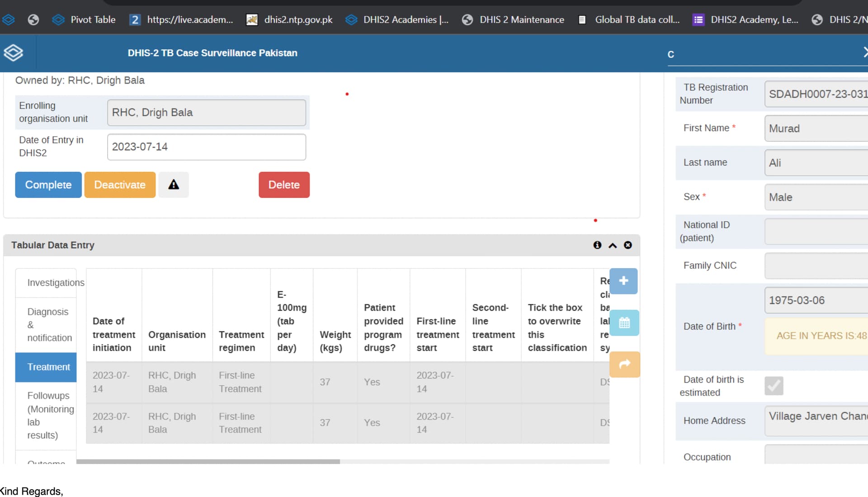
Task: Click the orange referral arrow button
Action: coord(625,364)
